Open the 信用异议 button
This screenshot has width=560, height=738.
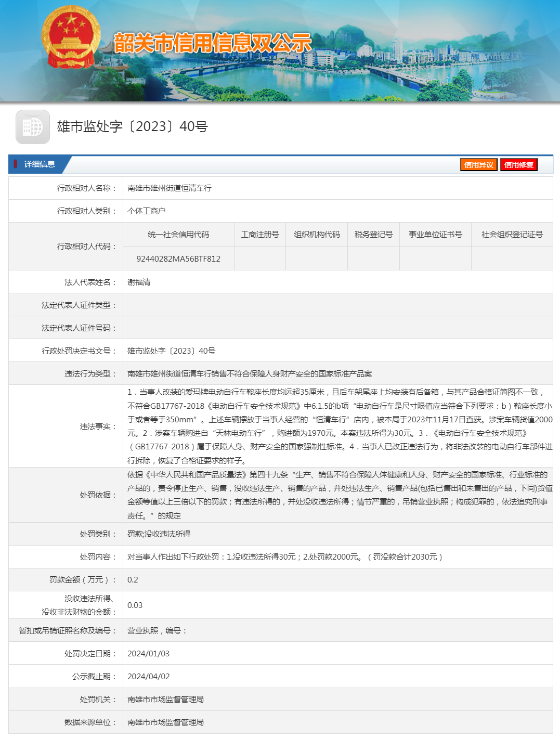[x=478, y=165]
